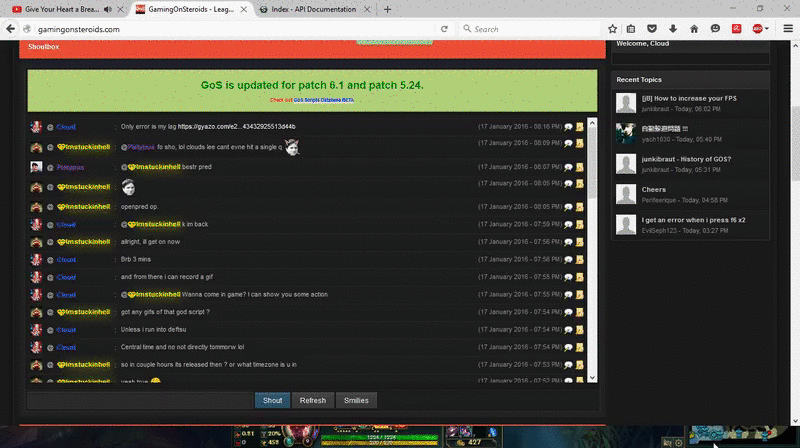This screenshot has width=800, height=448.
Task: Switch to the Index - API Documentation tab
Action: [313, 9]
